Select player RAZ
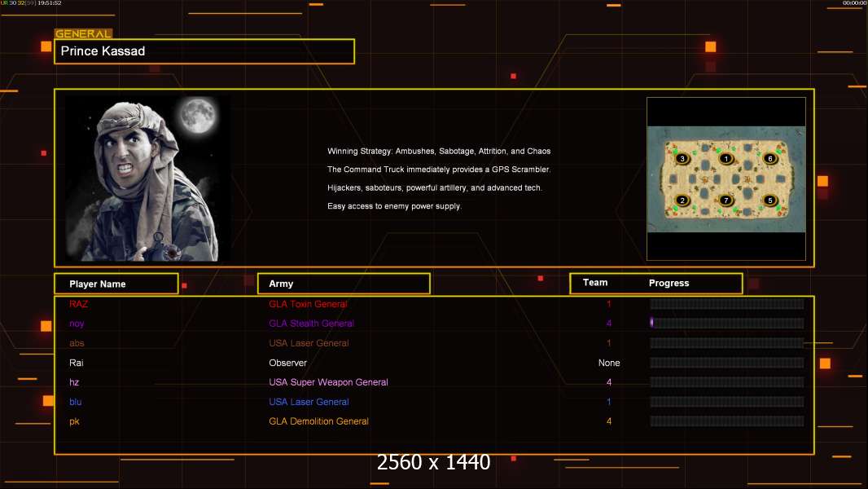 [x=79, y=304]
